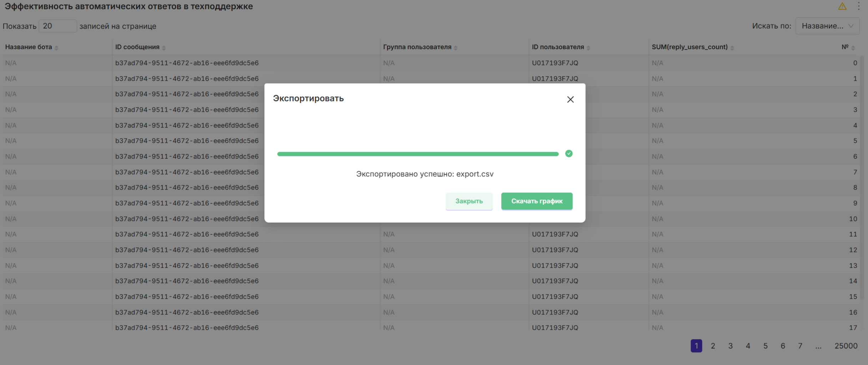Click the user ID in row 1

(555, 79)
